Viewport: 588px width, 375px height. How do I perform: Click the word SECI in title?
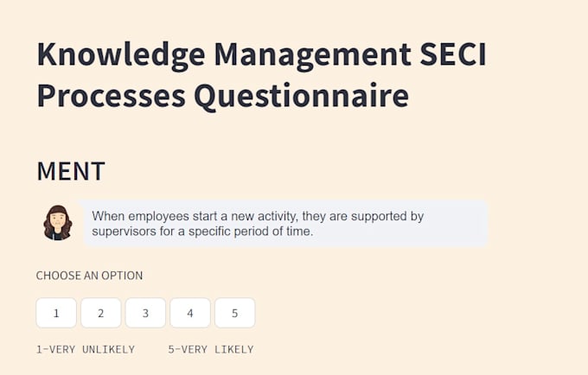pyautogui.click(x=452, y=54)
